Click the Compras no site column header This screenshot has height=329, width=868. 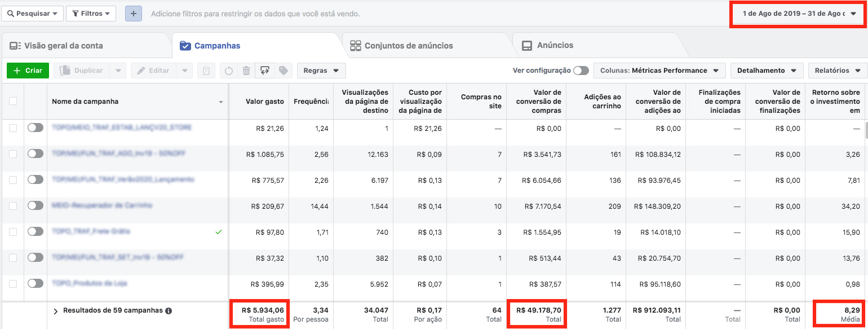[476, 101]
